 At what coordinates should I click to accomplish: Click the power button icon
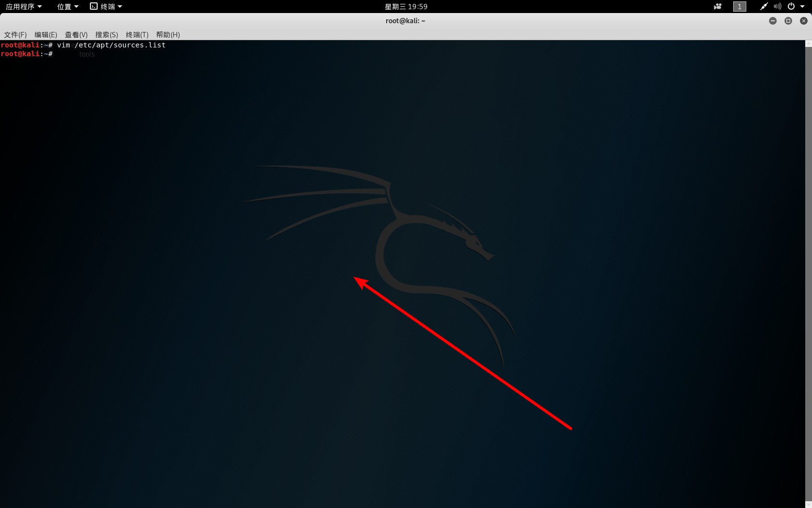[x=790, y=6]
